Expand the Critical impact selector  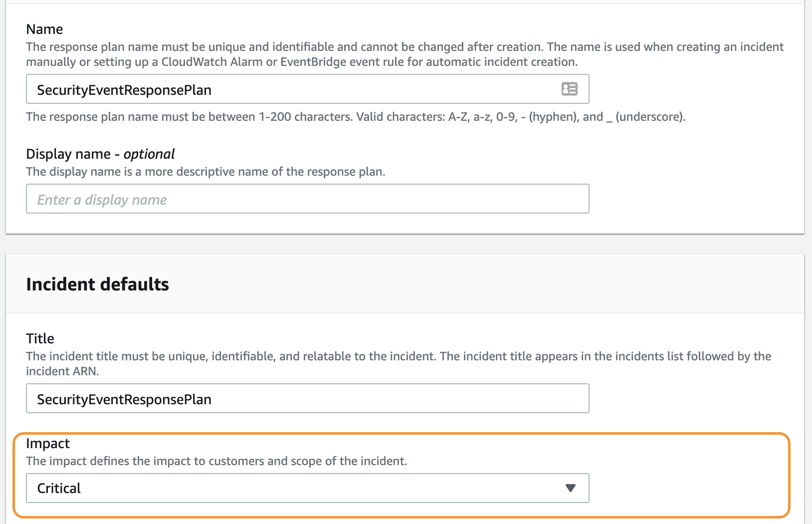pos(307,488)
